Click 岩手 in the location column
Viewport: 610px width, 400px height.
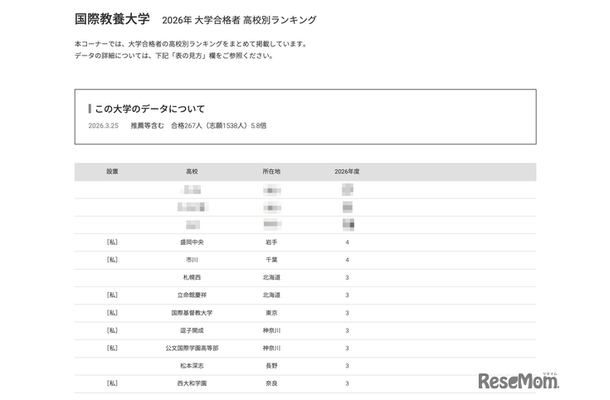click(271, 242)
